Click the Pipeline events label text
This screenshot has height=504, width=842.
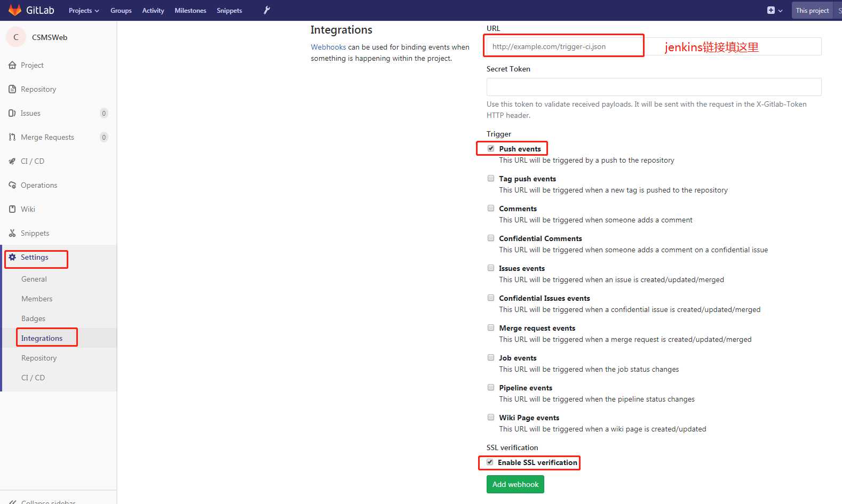(526, 388)
